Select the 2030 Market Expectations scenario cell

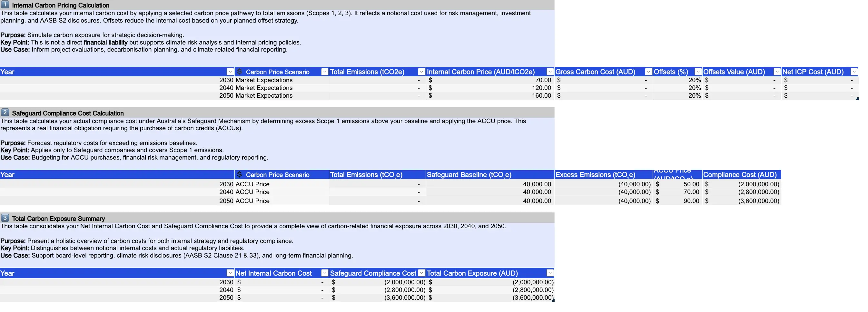click(x=282, y=80)
